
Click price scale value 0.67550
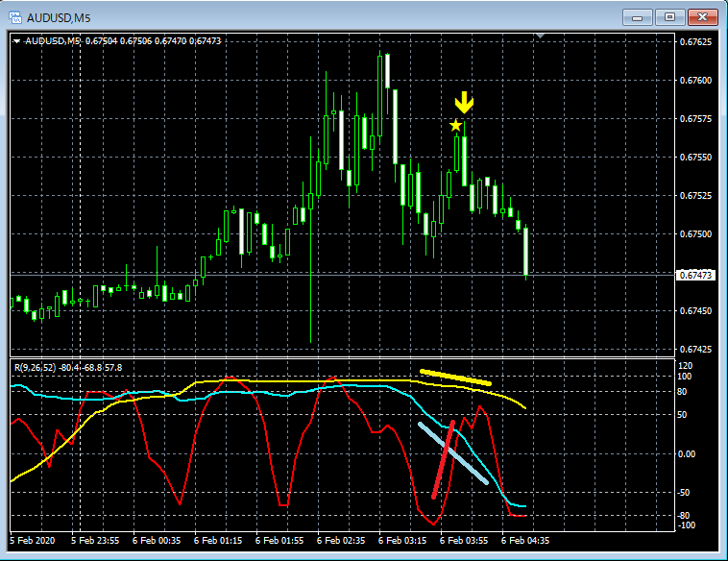[695, 158]
